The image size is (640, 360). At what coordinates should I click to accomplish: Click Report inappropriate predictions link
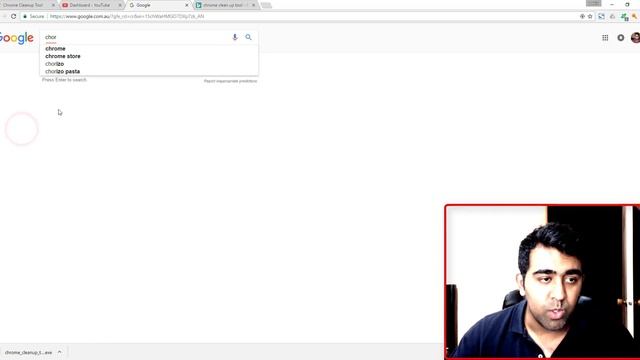(230, 81)
